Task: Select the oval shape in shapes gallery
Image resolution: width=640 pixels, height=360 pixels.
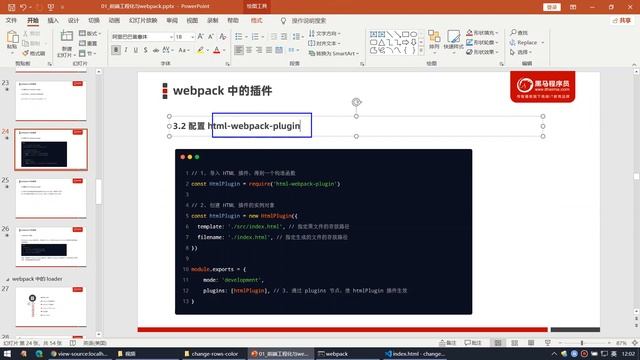Action: [x=413, y=34]
